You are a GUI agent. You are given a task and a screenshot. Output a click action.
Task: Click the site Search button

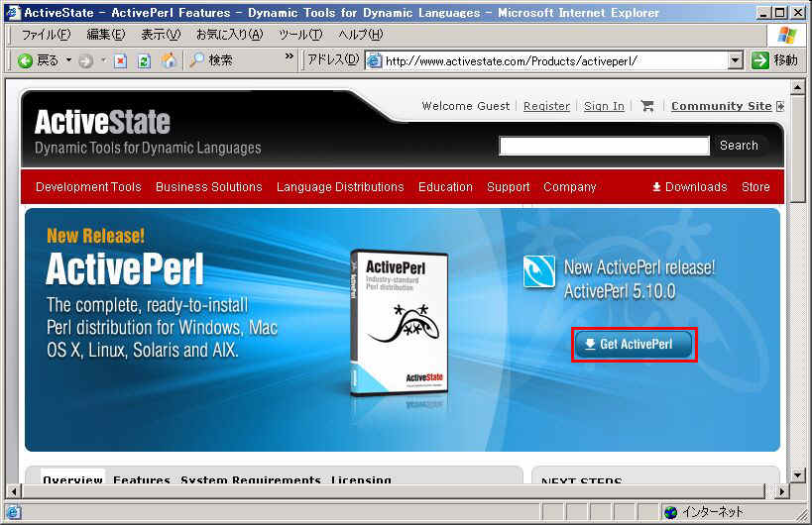(739, 146)
